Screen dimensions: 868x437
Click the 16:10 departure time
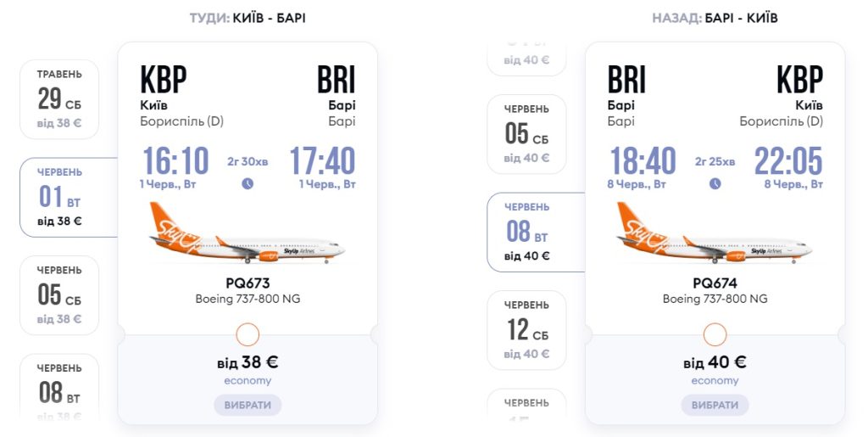click(175, 161)
